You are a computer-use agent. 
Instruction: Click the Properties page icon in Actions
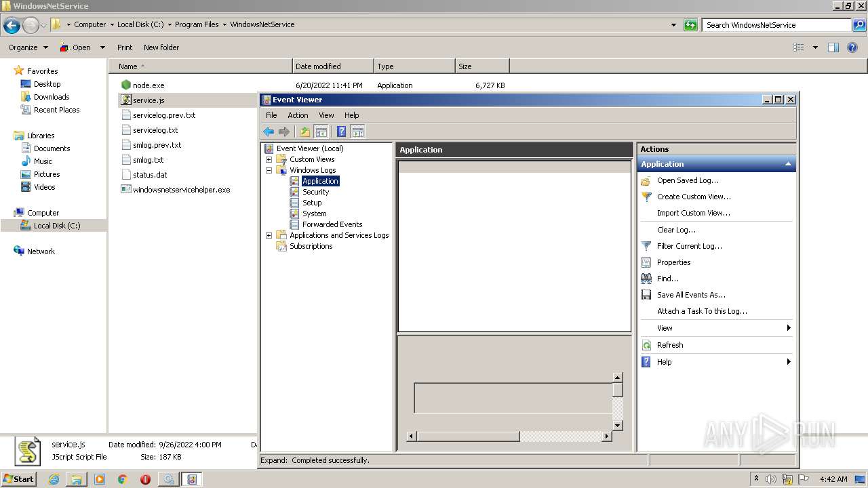pos(646,262)
